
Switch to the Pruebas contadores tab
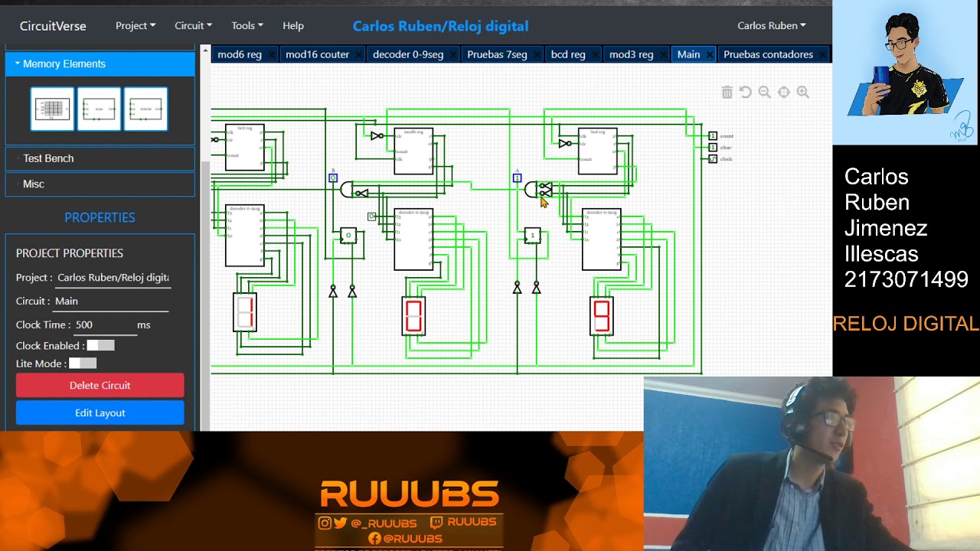[768, 54]
